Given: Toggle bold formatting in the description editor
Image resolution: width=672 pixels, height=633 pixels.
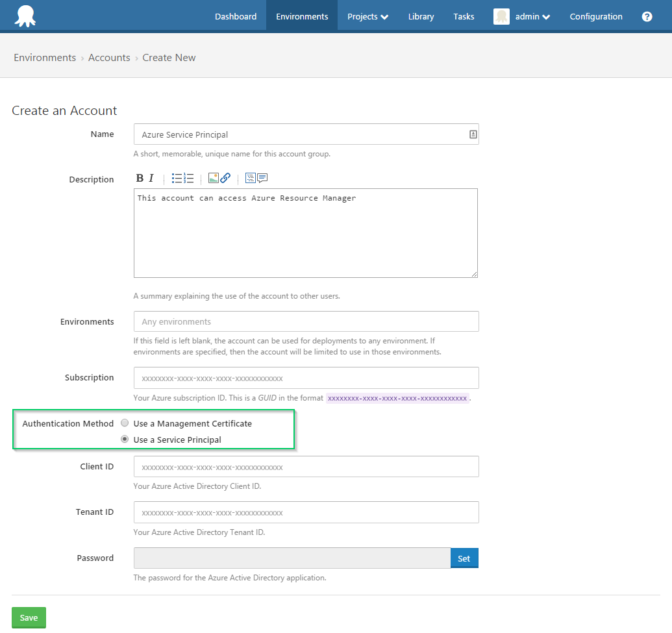Looking at the screenshot, I should pyautogui.click(x=139, y=177).
